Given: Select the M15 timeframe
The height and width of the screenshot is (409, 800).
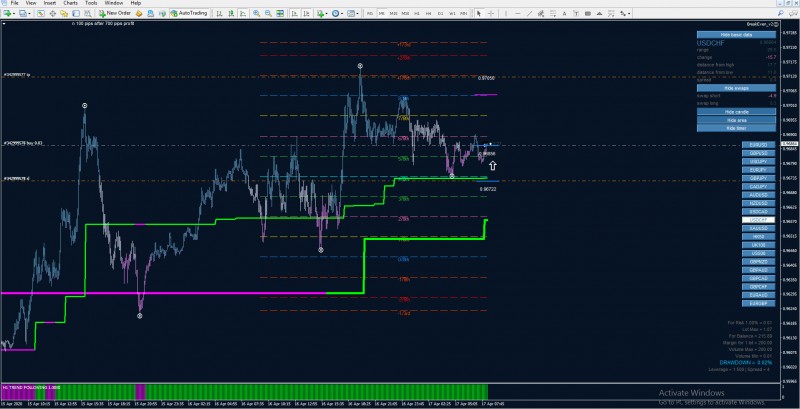Looking at the screenshot, I should (393, 13).
